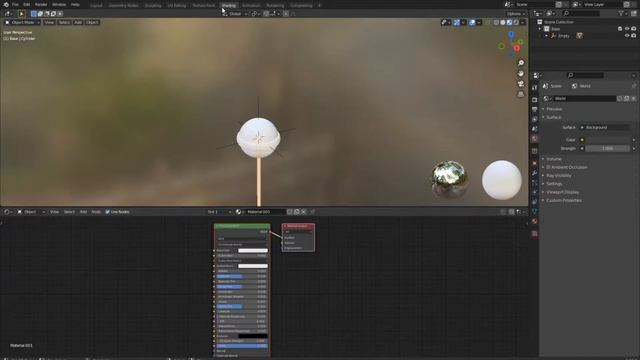Open the Global transform orientation dropdown
The width and height of the screenshot is (640, 360).
235,14
